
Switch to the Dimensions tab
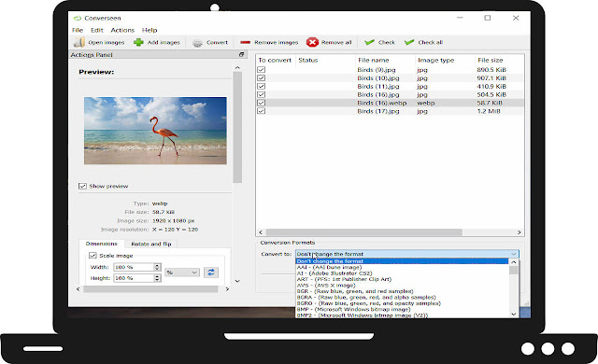102,244
